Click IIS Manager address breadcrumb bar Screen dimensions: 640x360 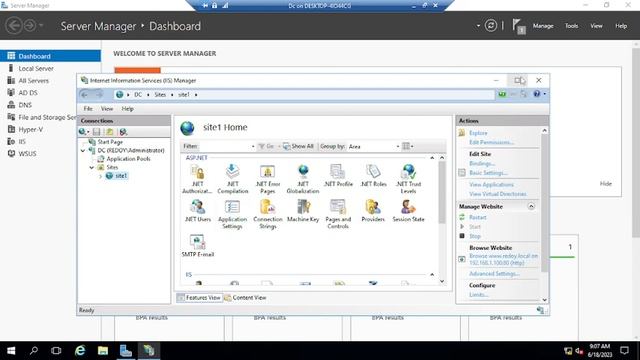click(304, 95)
